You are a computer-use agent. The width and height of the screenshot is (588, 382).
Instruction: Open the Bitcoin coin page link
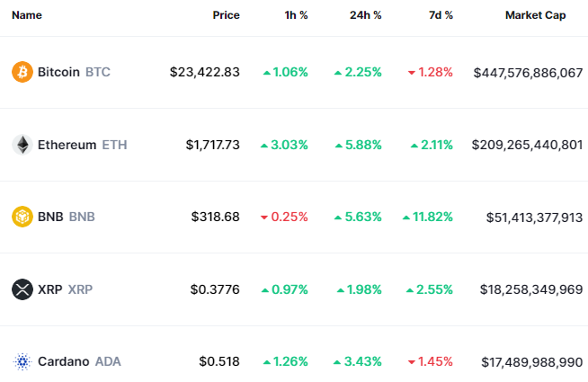(x=58, y=72)
